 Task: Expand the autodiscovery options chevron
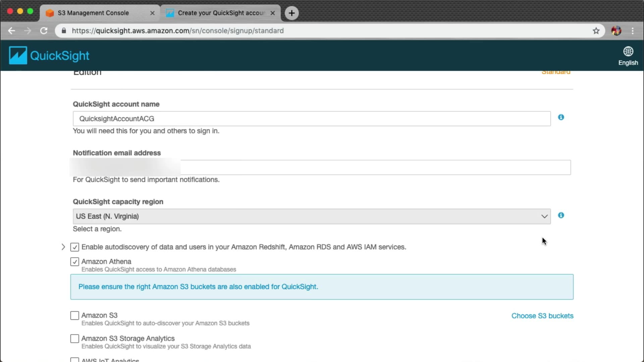[63, 247]
